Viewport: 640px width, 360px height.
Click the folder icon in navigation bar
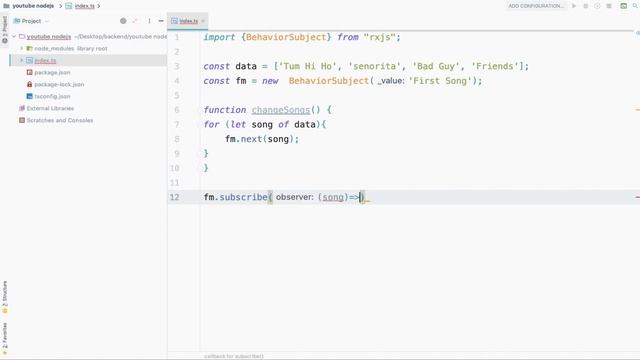click(6, 6)
